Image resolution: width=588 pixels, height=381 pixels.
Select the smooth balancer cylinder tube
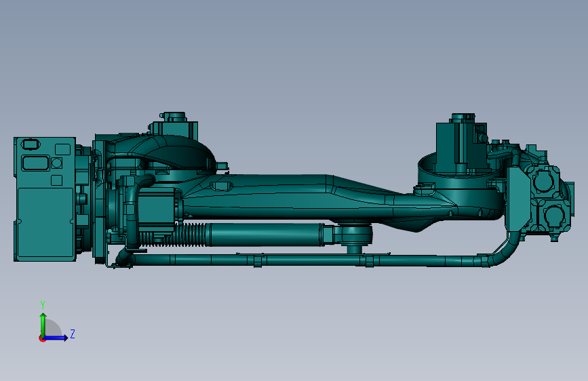264,235
